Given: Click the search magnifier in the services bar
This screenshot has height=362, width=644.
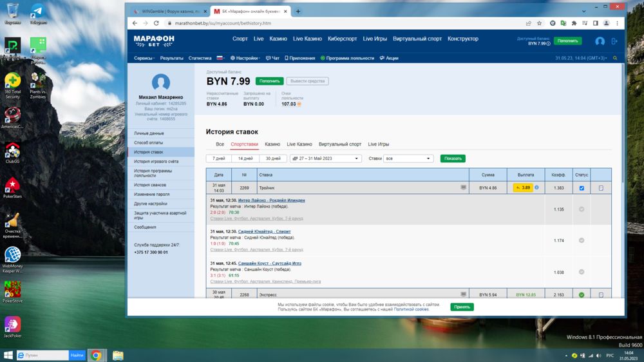Looking at the screenshot, I should [615, 58].
